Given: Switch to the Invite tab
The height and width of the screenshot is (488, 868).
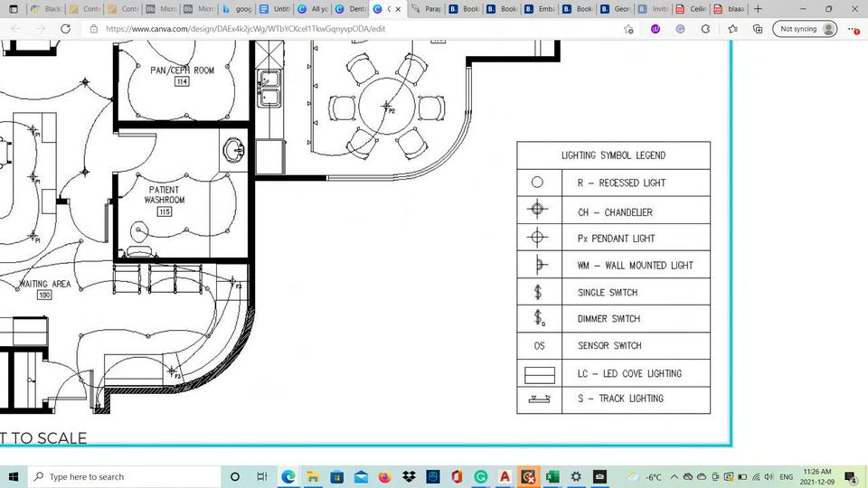Looking at the screenshot, I should click(x=654, y=9).
